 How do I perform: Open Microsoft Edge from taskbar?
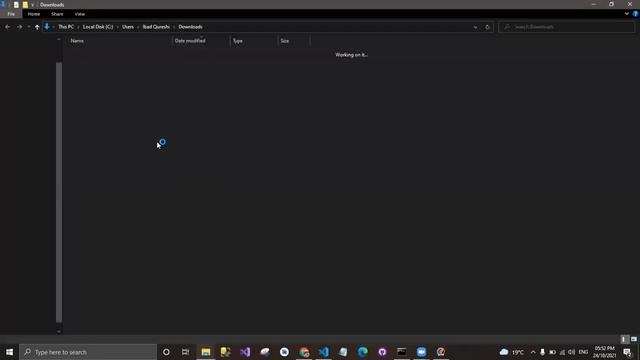(363, 352)
